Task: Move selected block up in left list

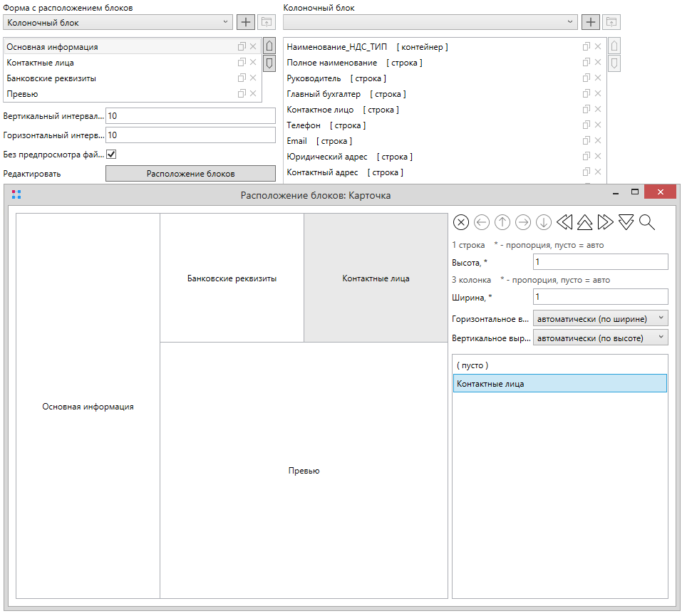Action: 269,46
